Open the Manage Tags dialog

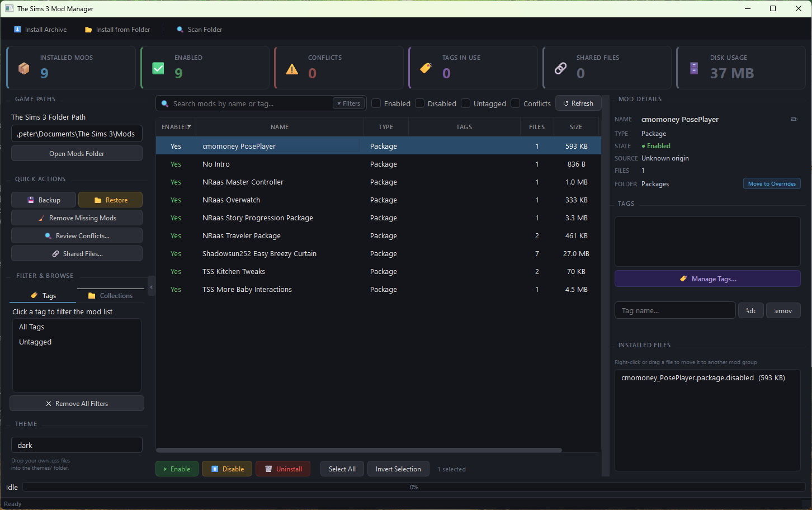pyautogui.click(x=707, y=279)
